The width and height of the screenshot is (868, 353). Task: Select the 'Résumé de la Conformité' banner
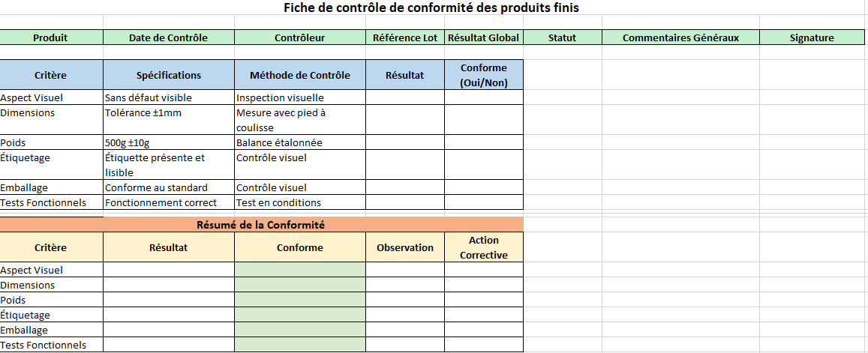point(260,224)
